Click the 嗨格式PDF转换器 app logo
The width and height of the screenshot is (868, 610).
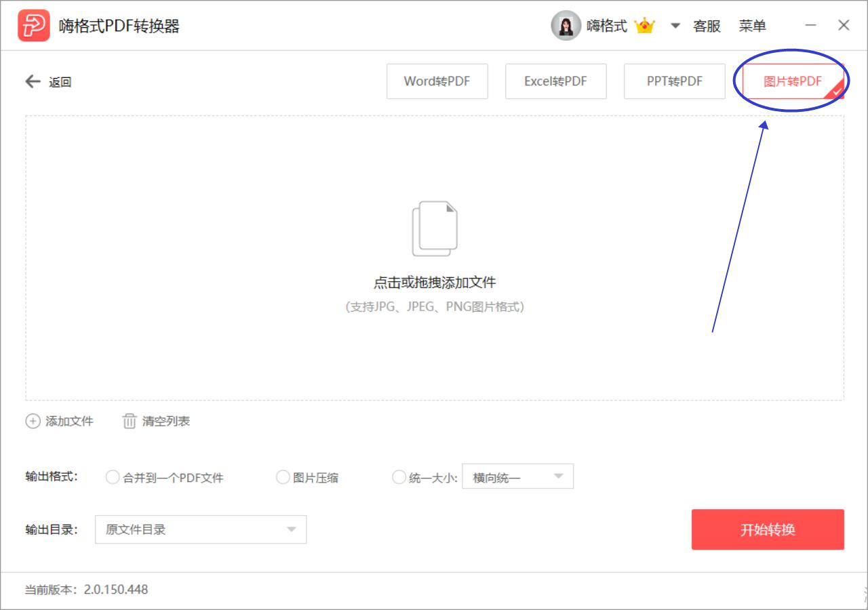(34, 26)
